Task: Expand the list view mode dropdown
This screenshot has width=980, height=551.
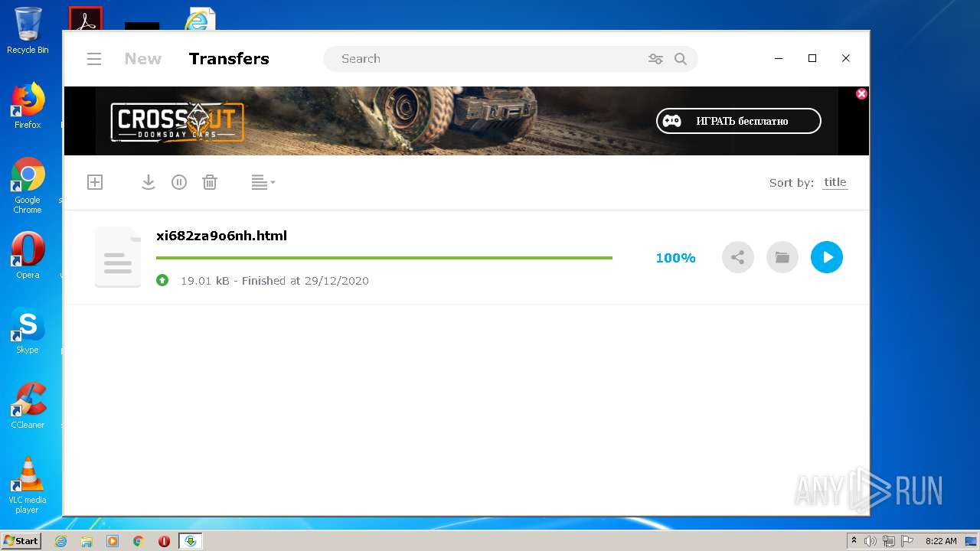Action: 263,182
